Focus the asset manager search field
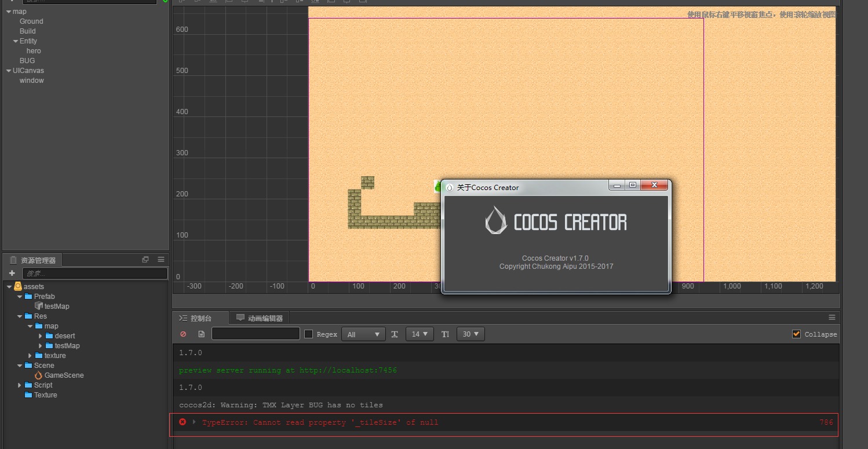This screenshot has width=868, height=449. [95, 273]
